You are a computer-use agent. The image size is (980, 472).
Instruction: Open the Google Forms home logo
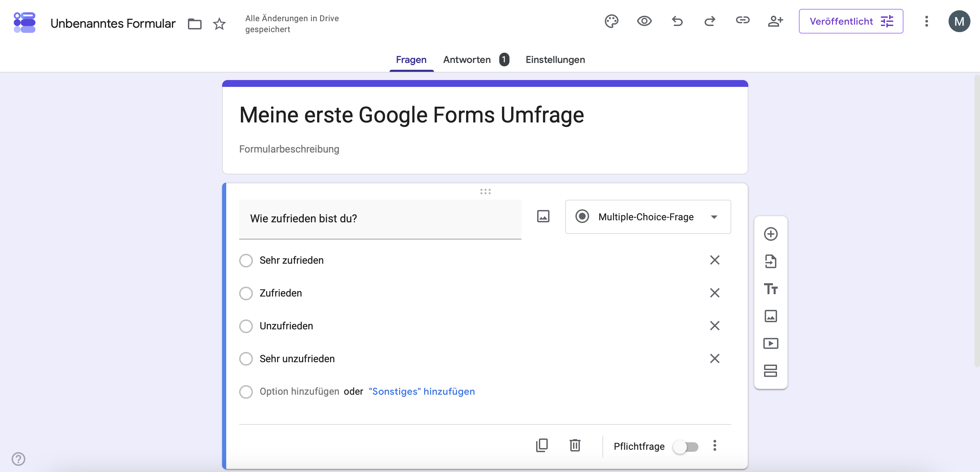coord(24,23)
